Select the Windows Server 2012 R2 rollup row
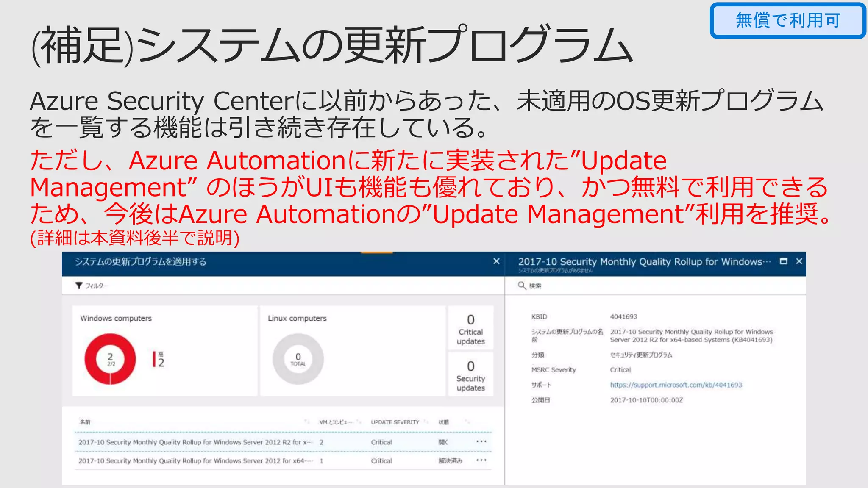This screenshot has width=868, height=488. [283, 442]
